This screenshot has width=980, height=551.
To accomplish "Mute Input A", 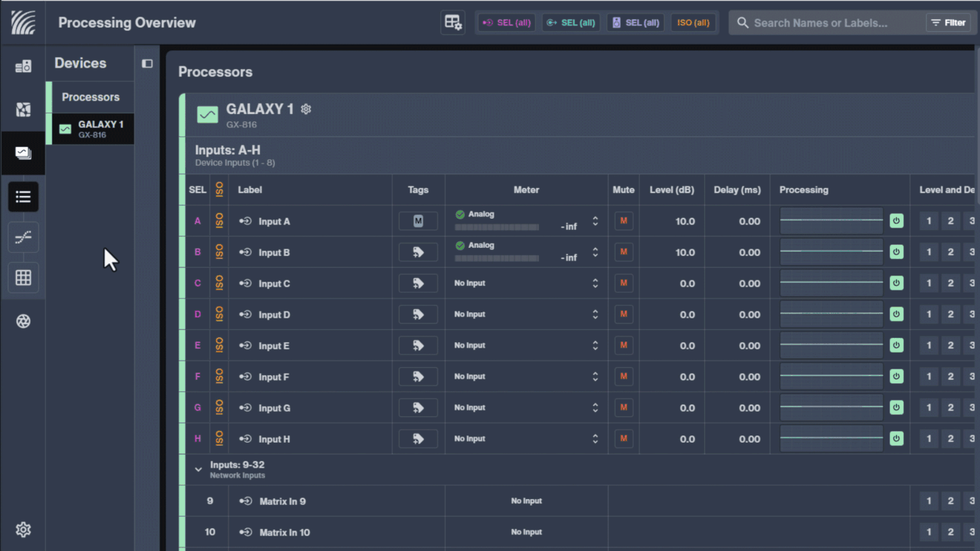I will tap(624, 221).
